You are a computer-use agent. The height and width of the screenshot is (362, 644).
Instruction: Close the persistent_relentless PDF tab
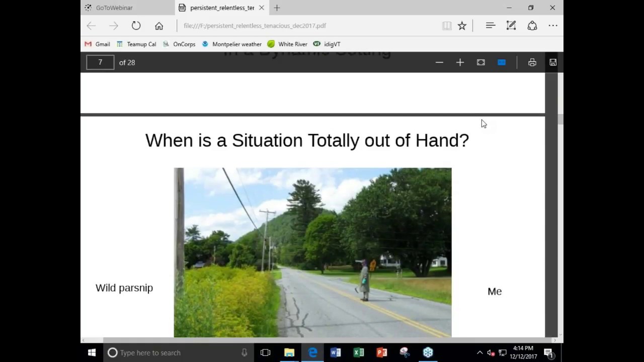262,8
